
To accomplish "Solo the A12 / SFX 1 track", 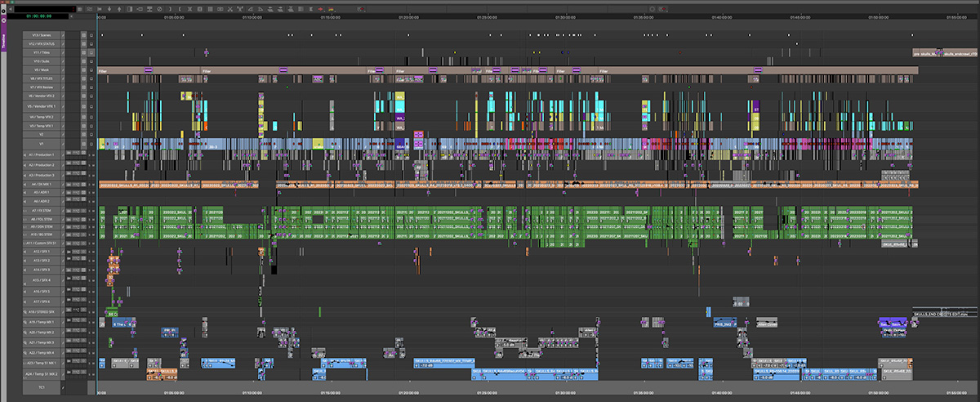I will (x=89, y=252).
